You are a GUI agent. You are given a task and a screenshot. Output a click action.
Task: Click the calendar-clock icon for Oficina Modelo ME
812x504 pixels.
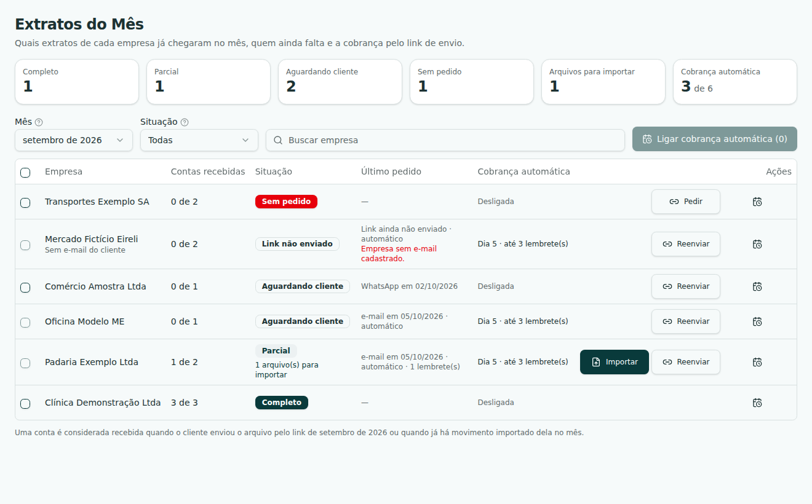tap(757, 321)
